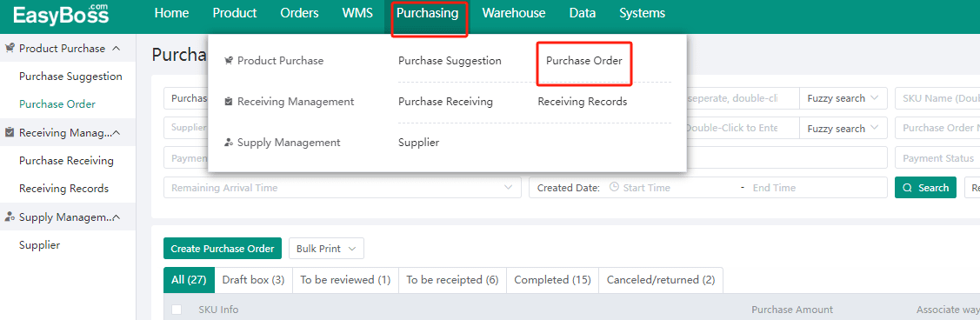Click the cart icon in dropdown menu
This screenshot has height=320, width=980.
pos(229,61)
